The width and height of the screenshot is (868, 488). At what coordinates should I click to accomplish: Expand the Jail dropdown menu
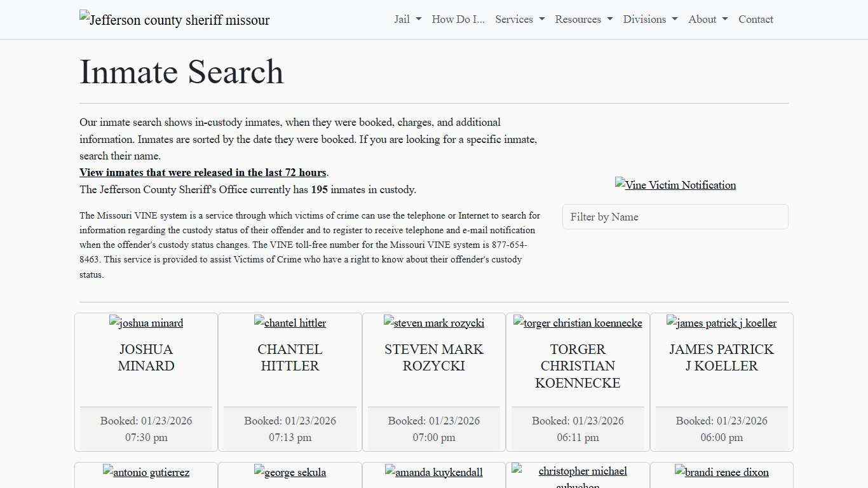[406, 19]
